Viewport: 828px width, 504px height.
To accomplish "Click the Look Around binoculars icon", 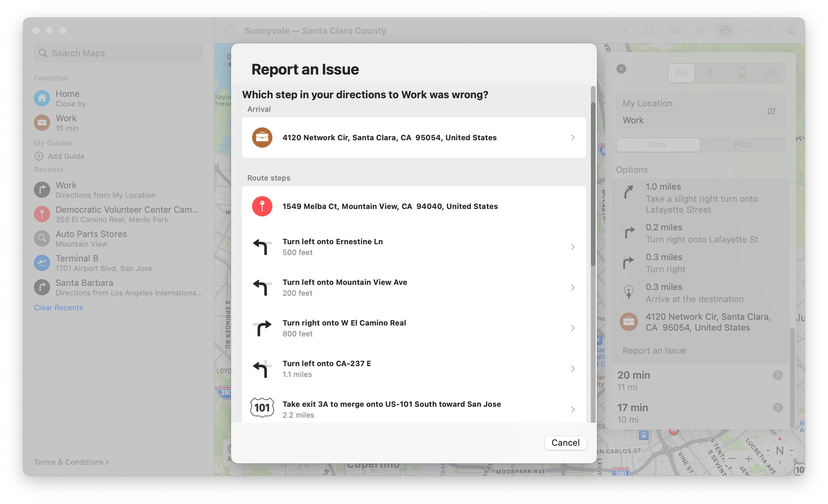I will (x=700, y=30).
